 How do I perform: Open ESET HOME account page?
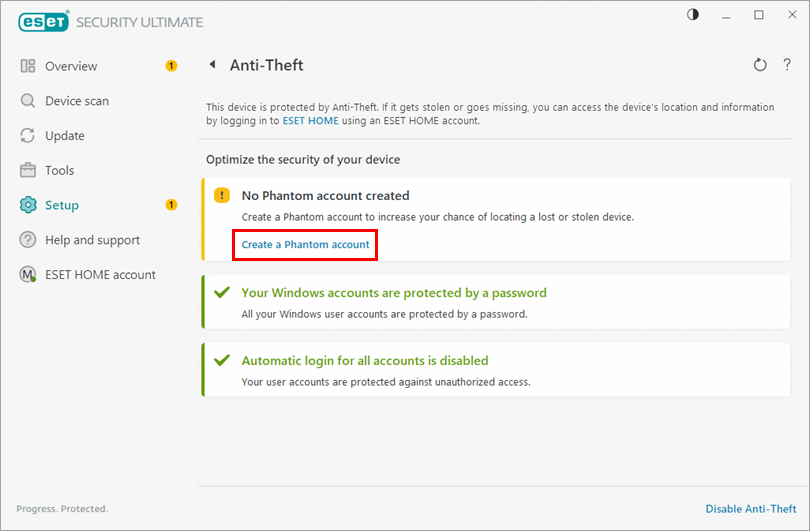(x=100, y=274)
